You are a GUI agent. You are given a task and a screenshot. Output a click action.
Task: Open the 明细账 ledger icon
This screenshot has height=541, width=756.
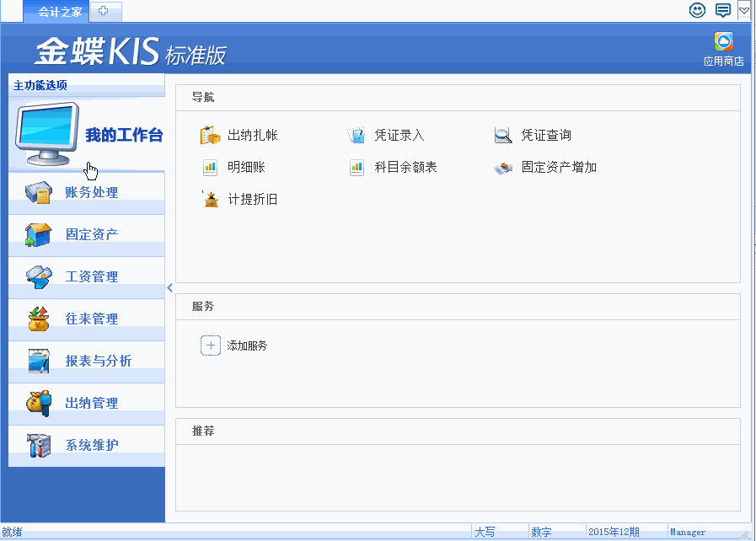pyautogui.click(x=210, y=167)
